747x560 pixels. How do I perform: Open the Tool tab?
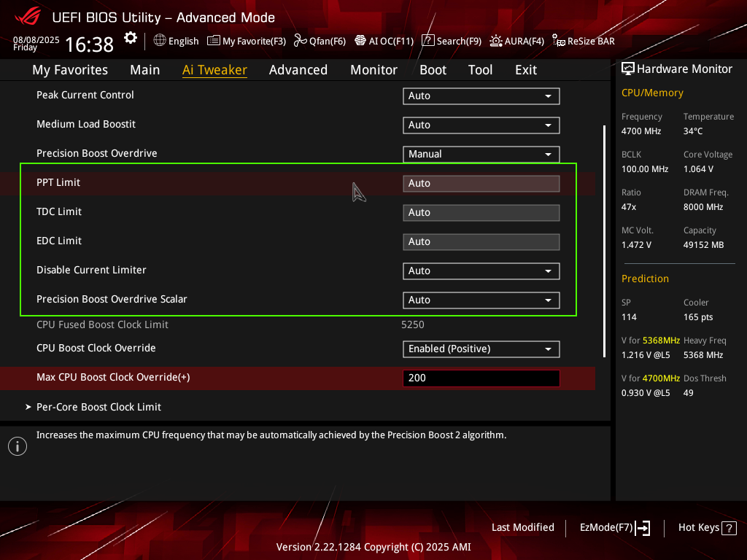click(x=480, y=70)
